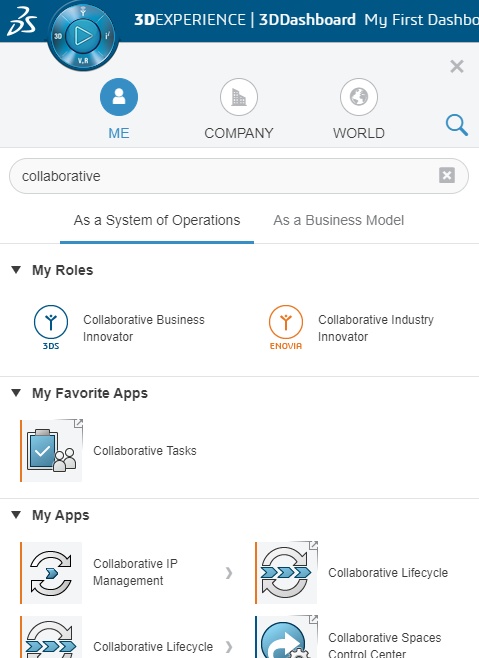Launch Collaborative Lifecycle app with external link icon
This screenshot has height=658, width=479.
pyautogui.click(x=286, y=572)
